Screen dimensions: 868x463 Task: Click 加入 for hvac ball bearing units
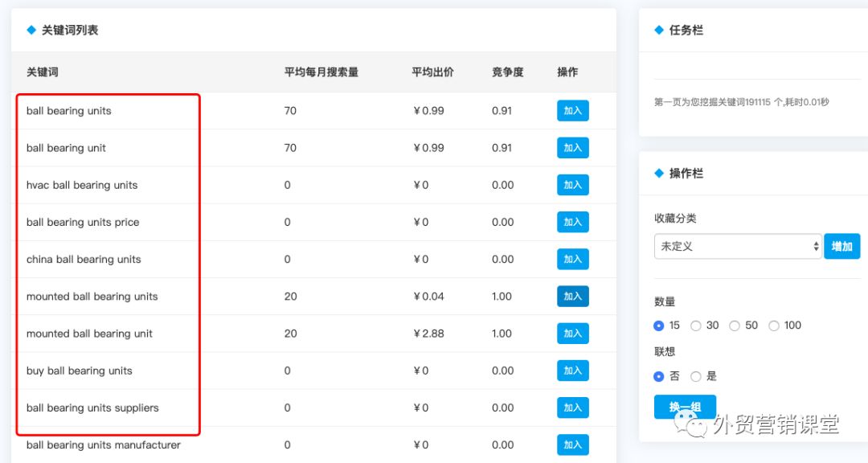[572, 184]
